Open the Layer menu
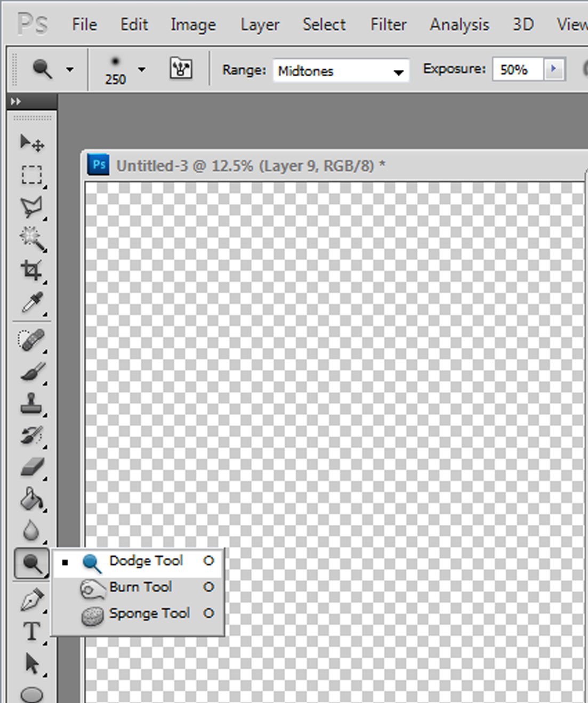Image resolution: width=588 pixels, height=703 pixels. 260,25
